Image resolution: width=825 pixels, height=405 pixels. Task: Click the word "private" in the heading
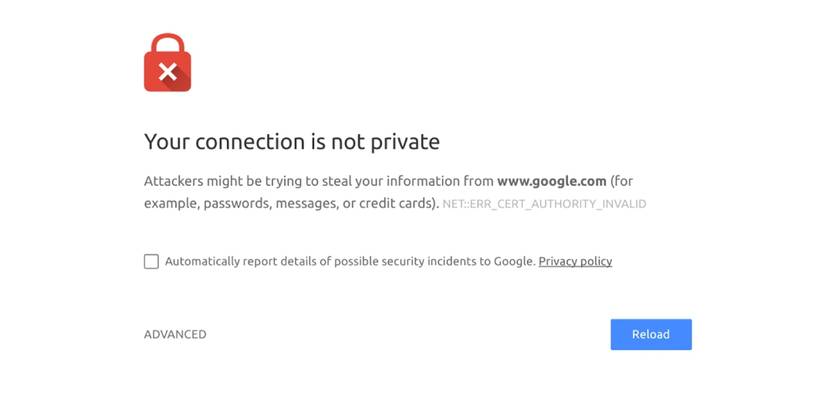coord(405,142)
